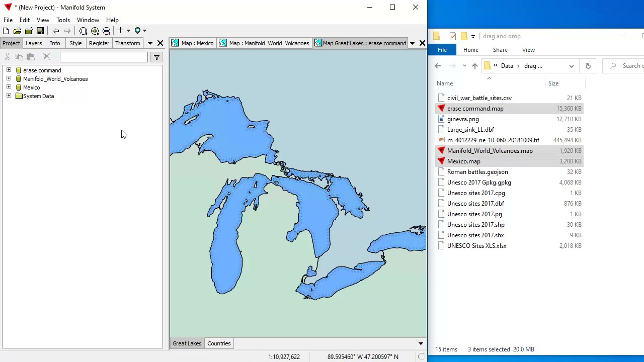This screenshot has width=644, height=362.
Task: Open the Home ribbon tab in File Explorer
Action: (471, 50)
